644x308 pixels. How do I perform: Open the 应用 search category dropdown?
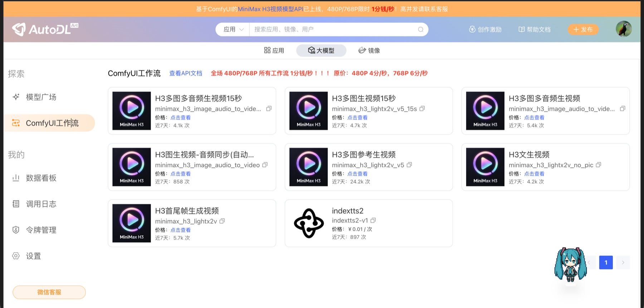pyautogui.click(x=233, y=29)
